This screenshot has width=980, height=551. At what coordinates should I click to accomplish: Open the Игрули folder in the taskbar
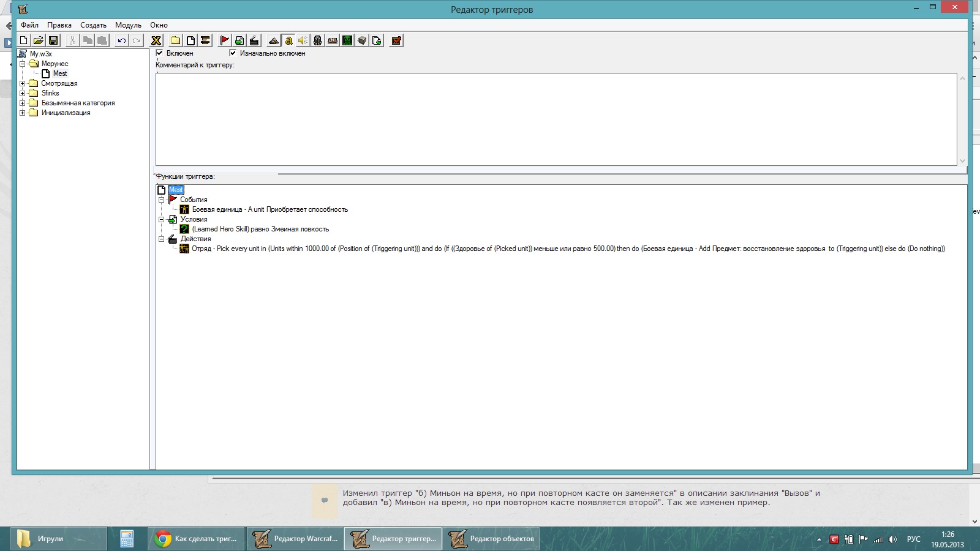point(58,539)
